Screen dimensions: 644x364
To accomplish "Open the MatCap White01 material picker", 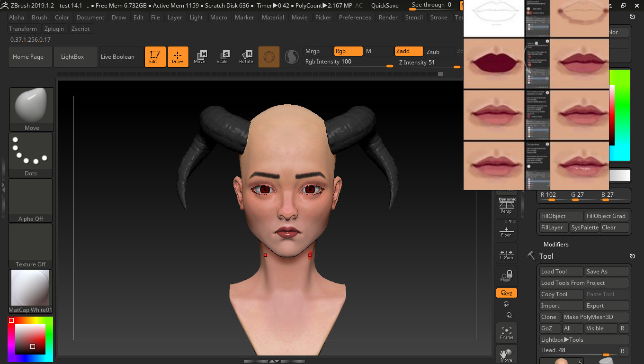I will [x=30, y=291].
